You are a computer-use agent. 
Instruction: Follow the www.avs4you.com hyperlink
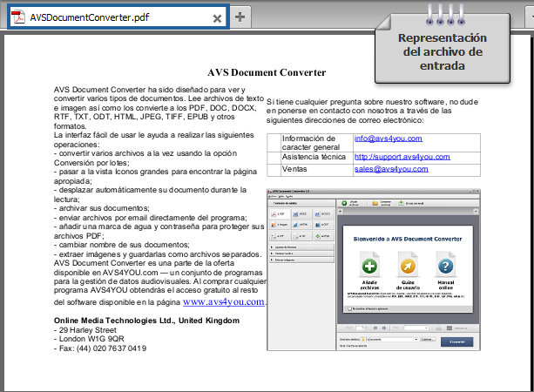[x=224, y=302]
